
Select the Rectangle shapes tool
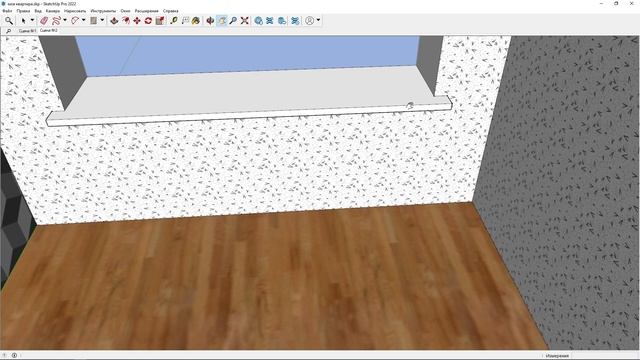pyautogui.click(x=94, y=20)
